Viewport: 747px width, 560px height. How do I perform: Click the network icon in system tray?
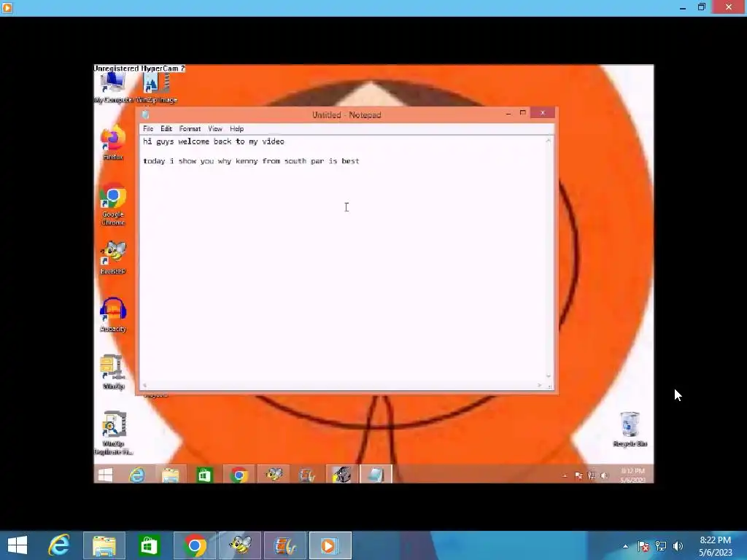click(661, 546)
